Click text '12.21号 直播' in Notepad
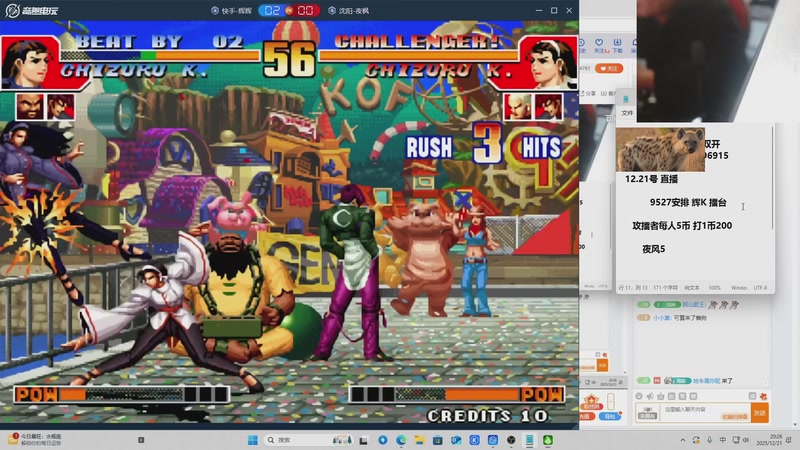Screen dimensions: 800x450 tap(651, 179)
